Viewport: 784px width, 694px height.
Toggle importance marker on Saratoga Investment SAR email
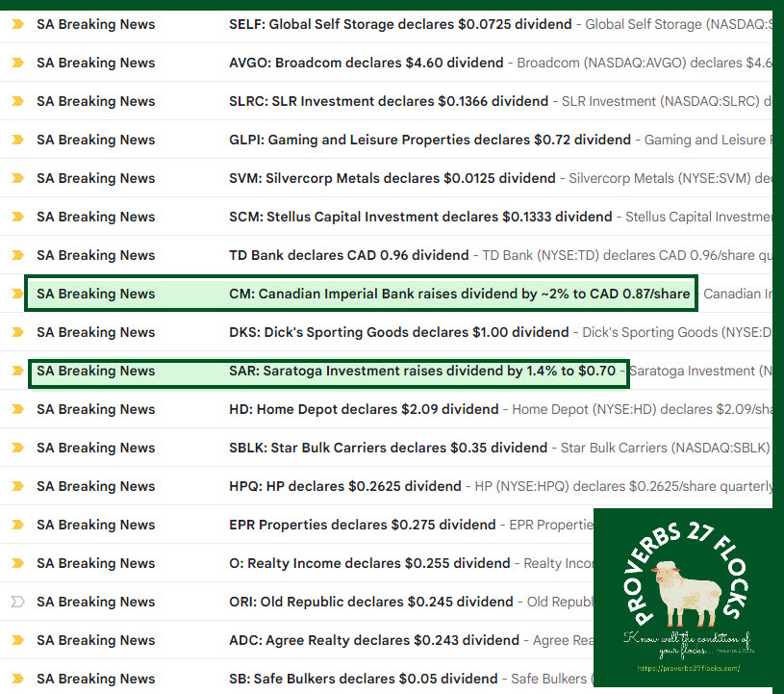(17, 371)
